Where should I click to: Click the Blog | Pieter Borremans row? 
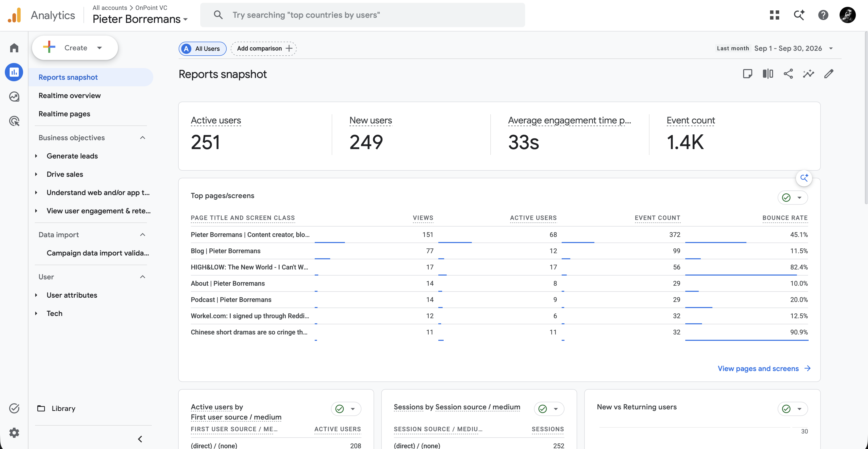coord(499,251)
